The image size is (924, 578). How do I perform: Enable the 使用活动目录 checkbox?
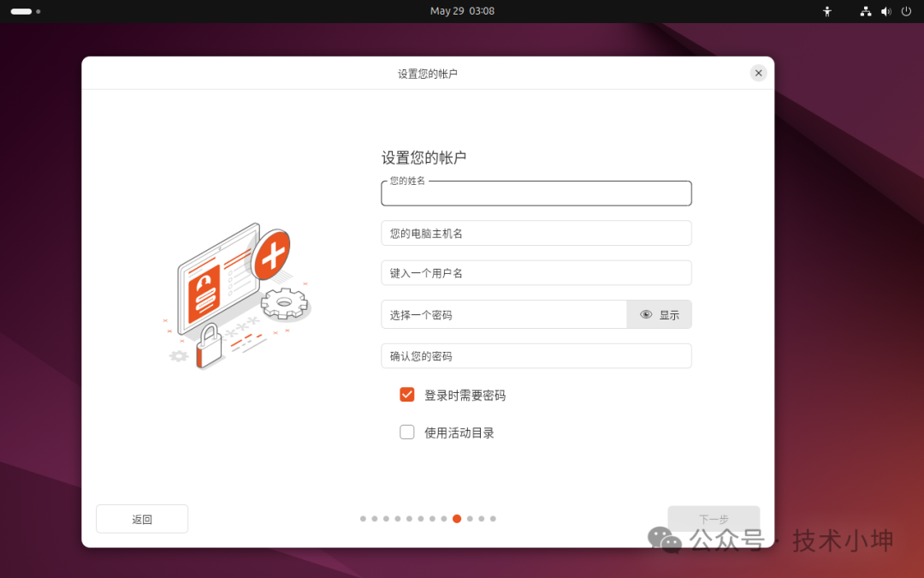click(x=407, y=432)
